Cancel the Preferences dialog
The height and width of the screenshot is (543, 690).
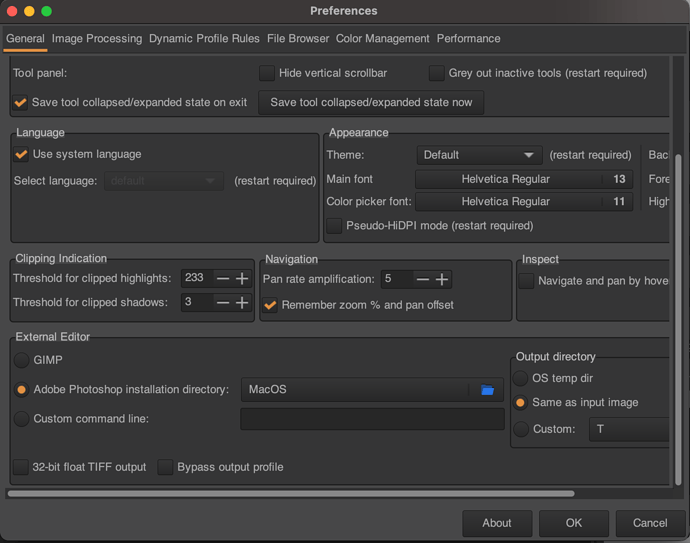click(650, 523)
